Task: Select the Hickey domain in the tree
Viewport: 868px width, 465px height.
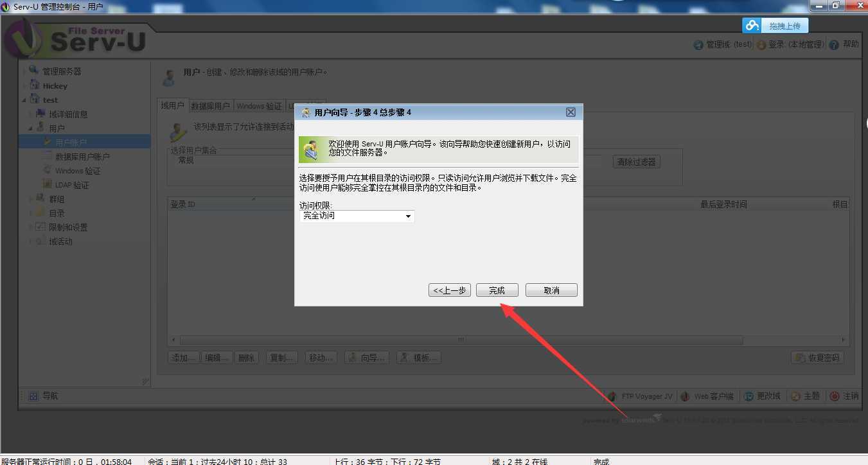Action: click(x=55, y=86)
